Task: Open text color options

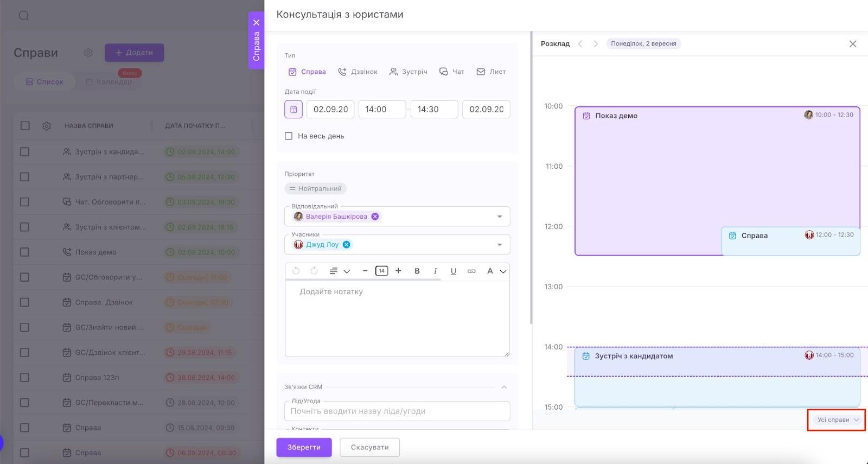Action: click(496, 271)
